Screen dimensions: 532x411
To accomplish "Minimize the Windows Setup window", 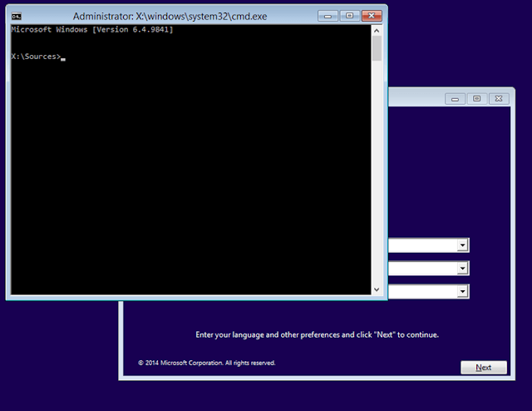I will [x=455, y=99].
